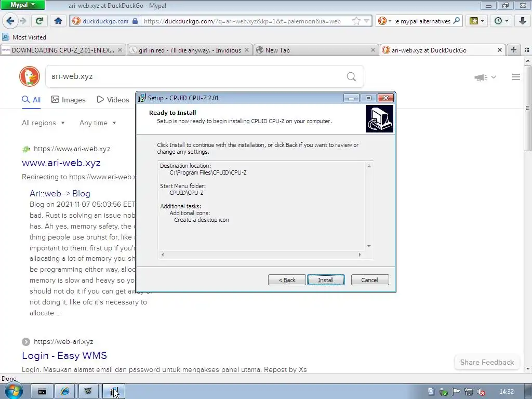Go to the home page icon
Image resolution: width=532 pixels, height=399 pixels.
(x=58, y=21)
